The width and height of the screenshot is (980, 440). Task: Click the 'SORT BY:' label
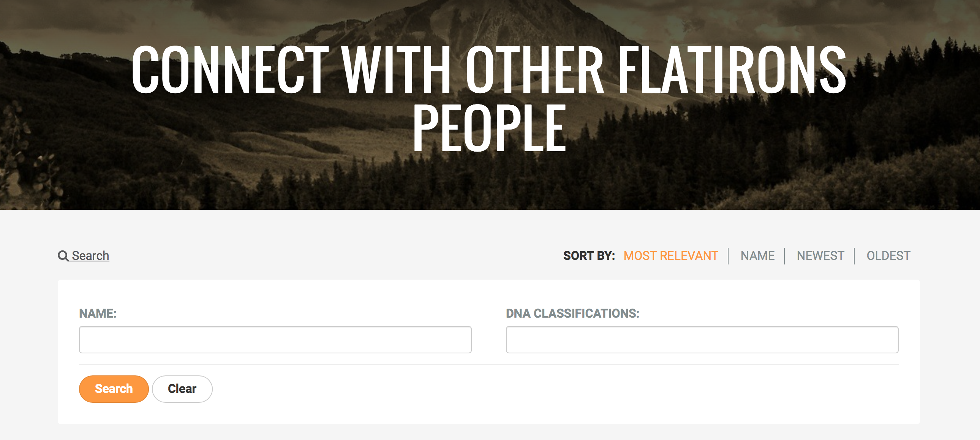pyautogui.click(x=588, y=256)
